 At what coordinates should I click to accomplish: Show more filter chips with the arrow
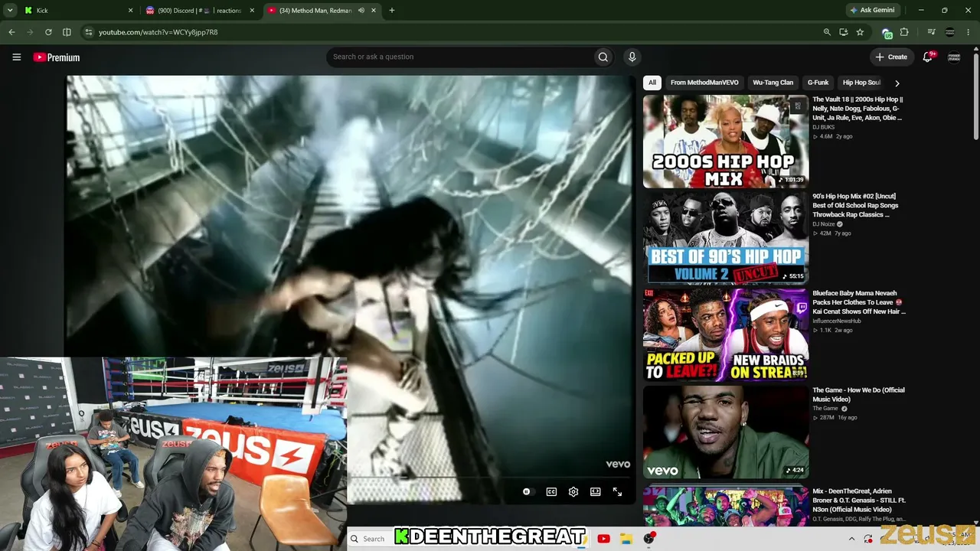tap(897, 83)
